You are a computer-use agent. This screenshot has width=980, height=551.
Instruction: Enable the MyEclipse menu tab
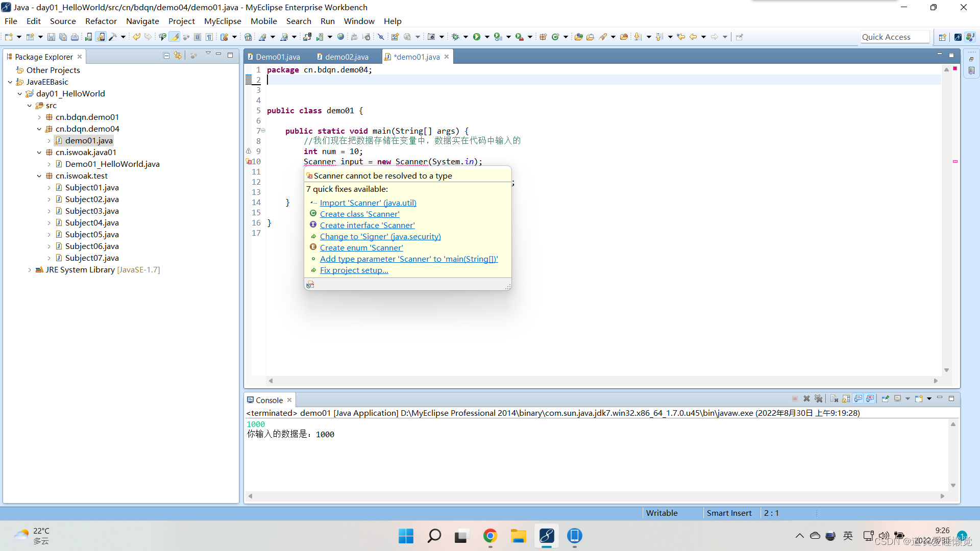pyautogui.click(x=221, y=21)
